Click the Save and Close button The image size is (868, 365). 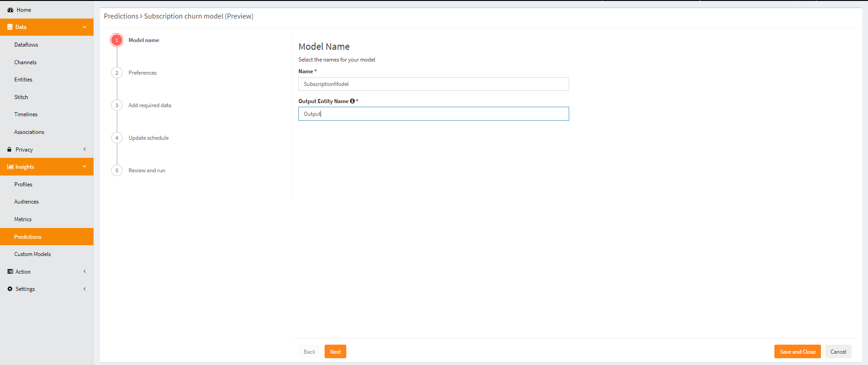pos(797,352)
